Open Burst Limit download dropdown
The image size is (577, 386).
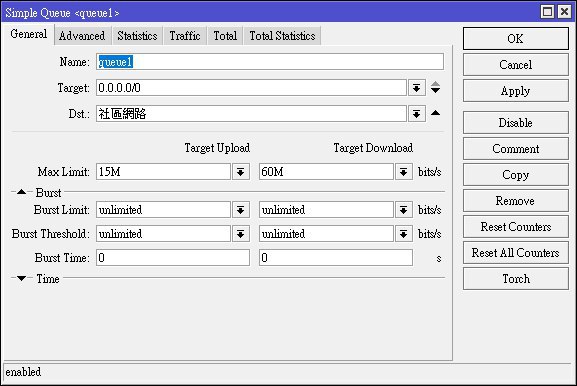tap(404, 210)
